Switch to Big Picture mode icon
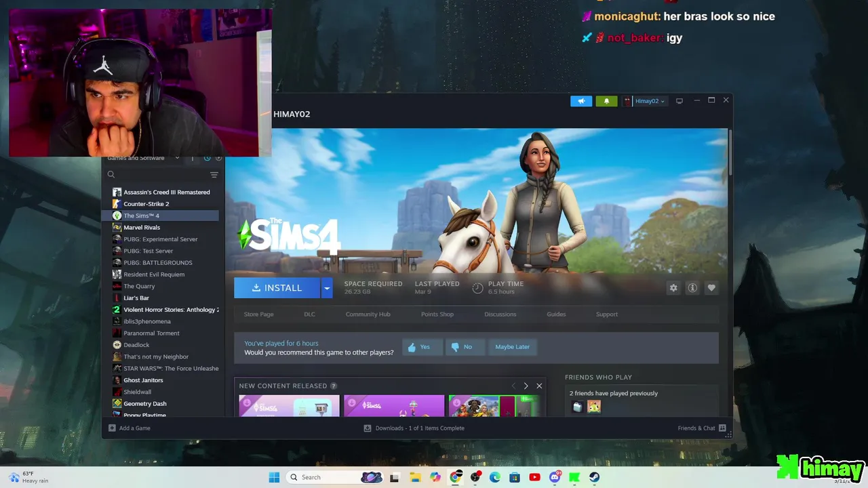The image size is (868, 488). 679,101
